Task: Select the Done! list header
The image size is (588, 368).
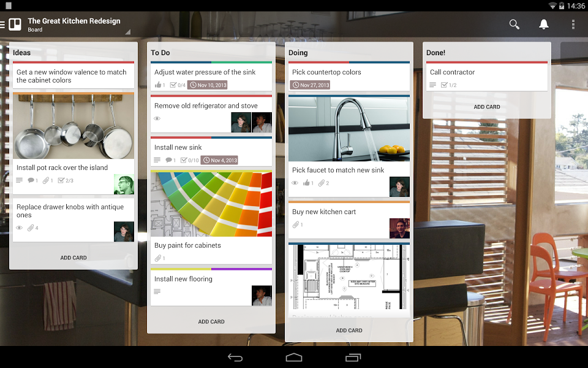Action: (435, 53)
